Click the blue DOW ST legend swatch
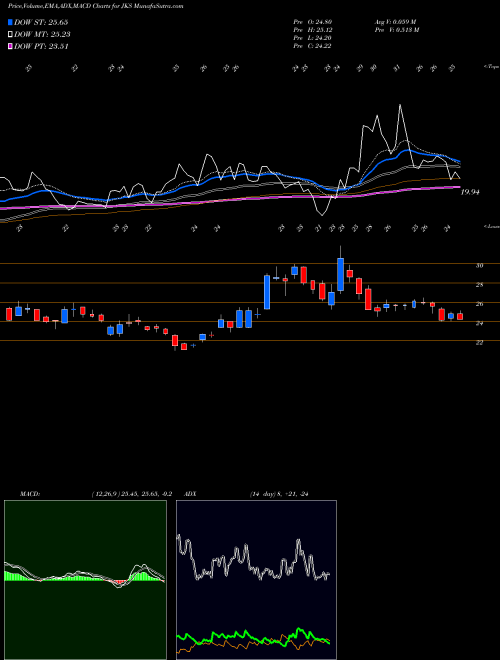The image size is (500, 660). (10, 22)
